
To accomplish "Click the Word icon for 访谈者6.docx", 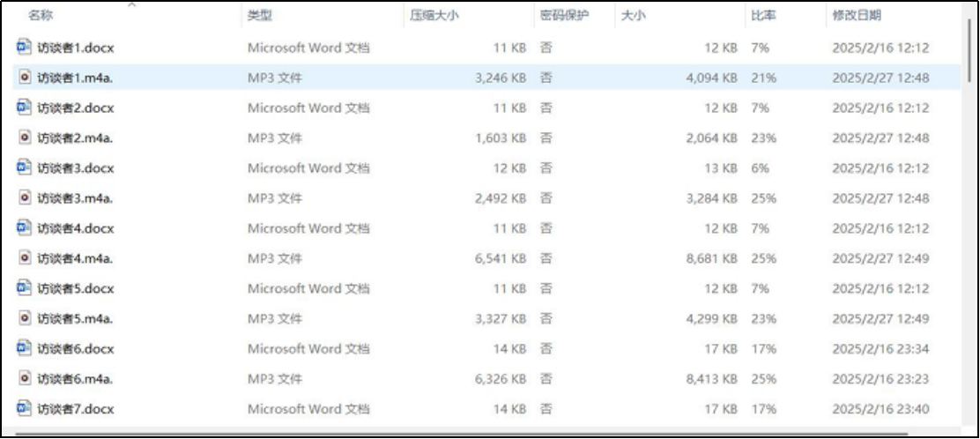I will 24,348.
